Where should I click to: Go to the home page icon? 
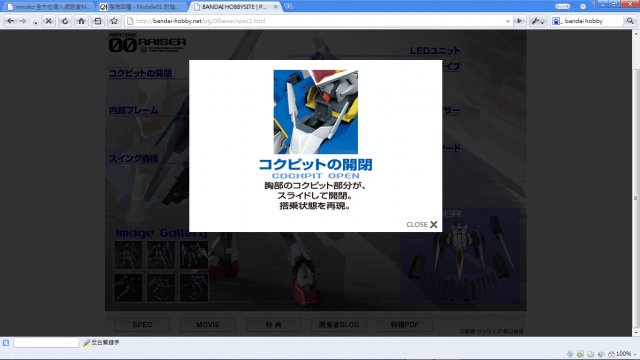(81, 21)
